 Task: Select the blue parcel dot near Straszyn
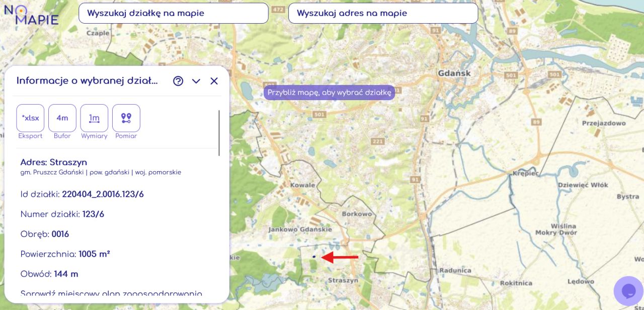pyautogui.click(x=313, y=257)
